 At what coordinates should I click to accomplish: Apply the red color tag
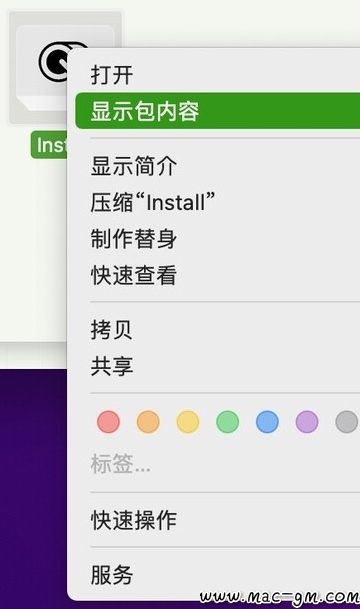tap(108, 422)
